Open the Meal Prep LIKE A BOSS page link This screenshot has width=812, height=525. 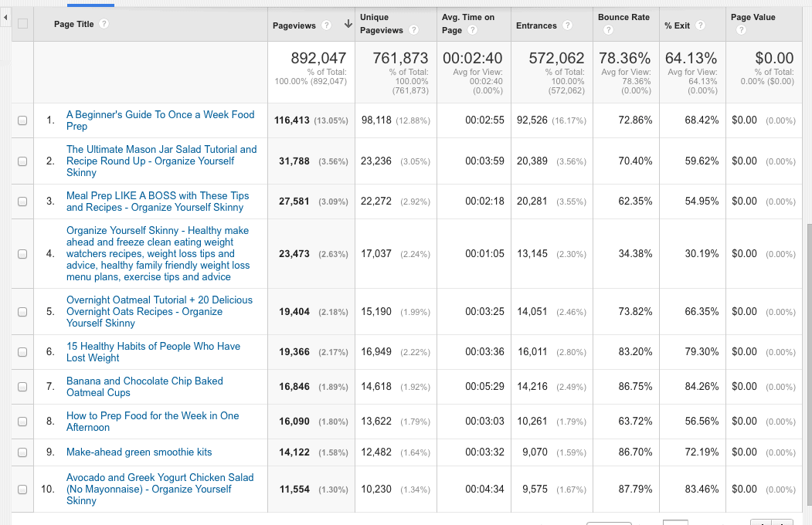click(x=158, y=202)
